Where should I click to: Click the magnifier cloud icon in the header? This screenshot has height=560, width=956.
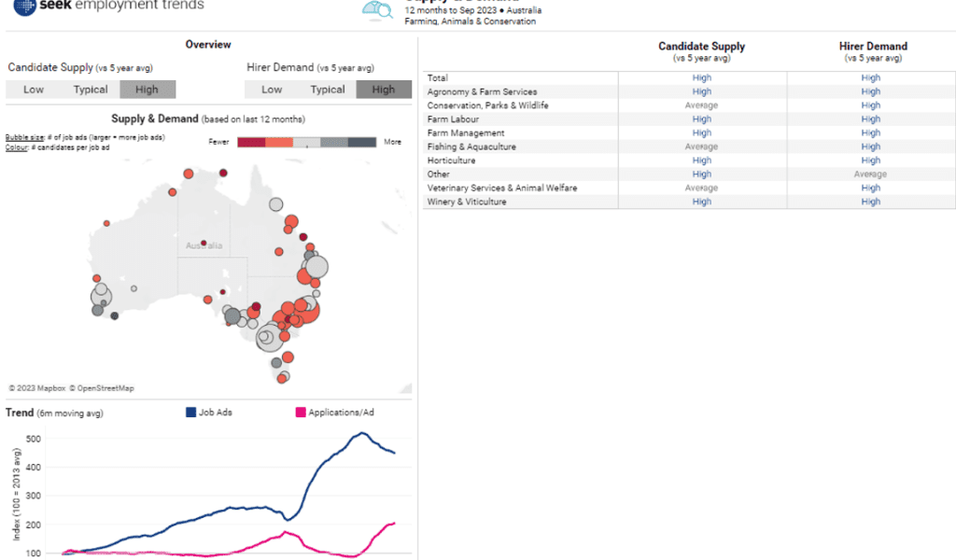point(377,11)
